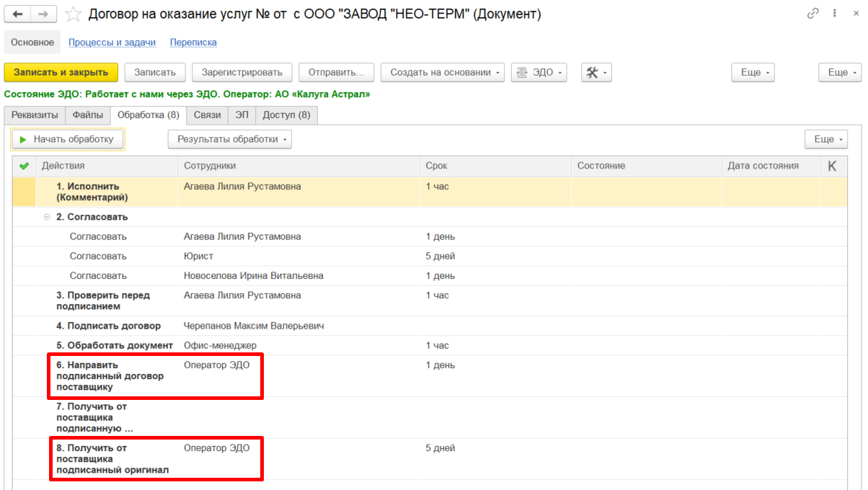Start processing with 'Начать обработку'
The width and height of the screenshot is (868, 490).
coord(67,139)
